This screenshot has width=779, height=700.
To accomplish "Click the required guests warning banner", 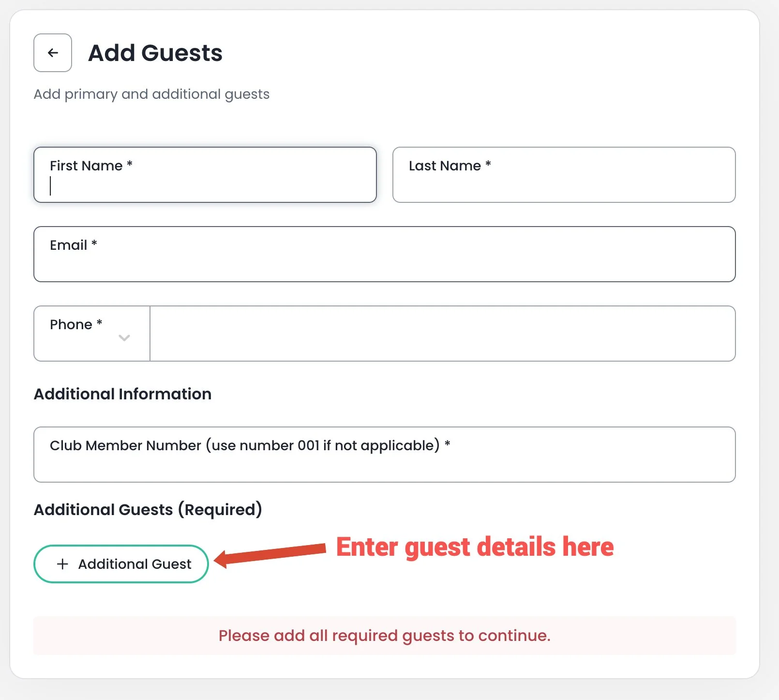I will pos(385,636).
